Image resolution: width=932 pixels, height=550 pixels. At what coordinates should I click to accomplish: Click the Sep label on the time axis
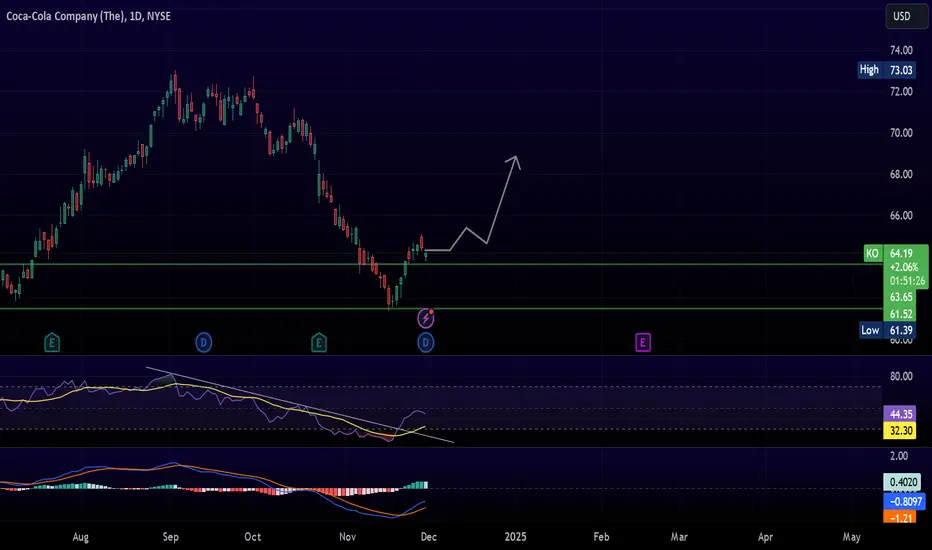171,537
